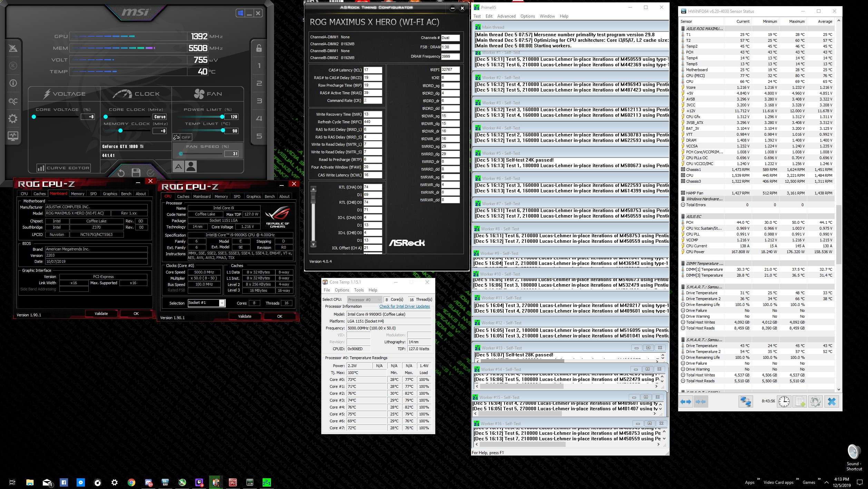
Task: Switch to Memory tab in right CPU-Z
Action: coord(221,196)
